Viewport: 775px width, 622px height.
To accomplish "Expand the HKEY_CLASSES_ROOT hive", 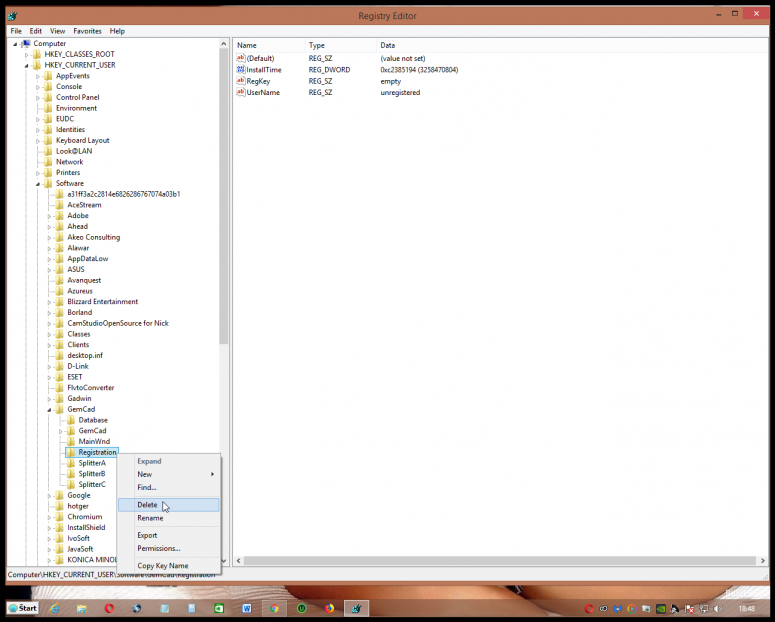I will tap(27, 55).
